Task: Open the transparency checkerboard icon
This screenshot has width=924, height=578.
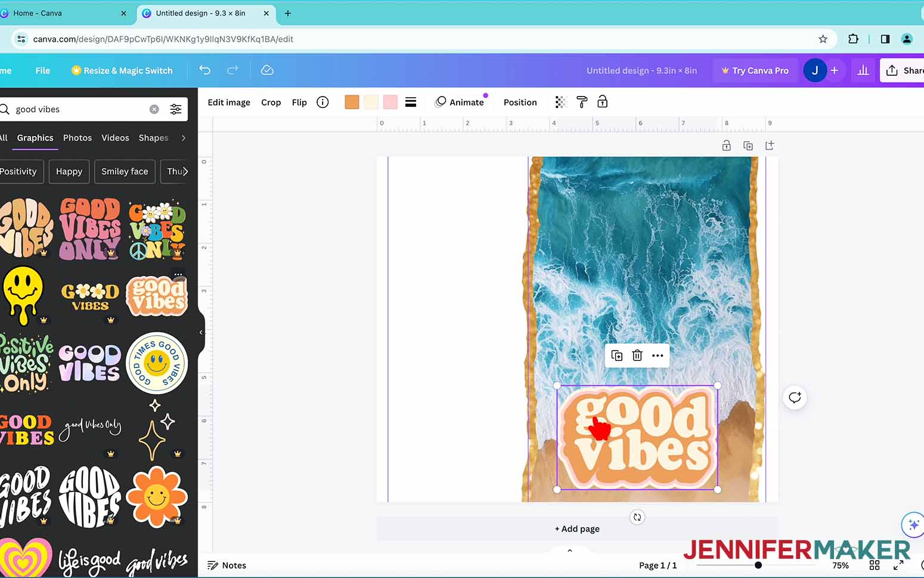Action: click(x=560, y=102)
